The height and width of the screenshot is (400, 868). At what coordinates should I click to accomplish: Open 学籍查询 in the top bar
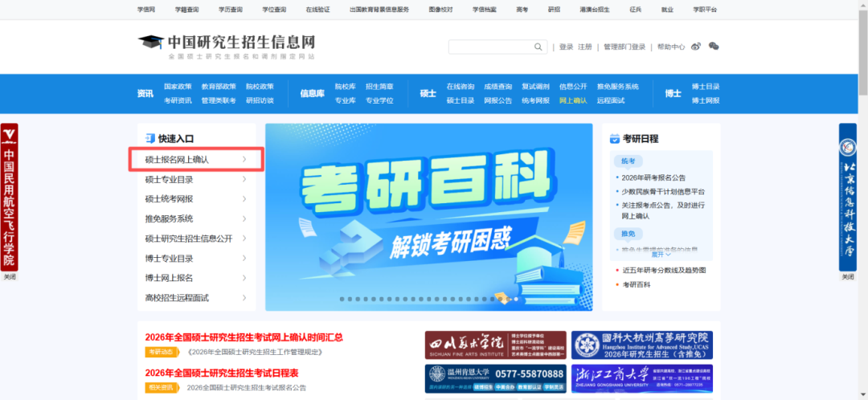tap(187, 10)
